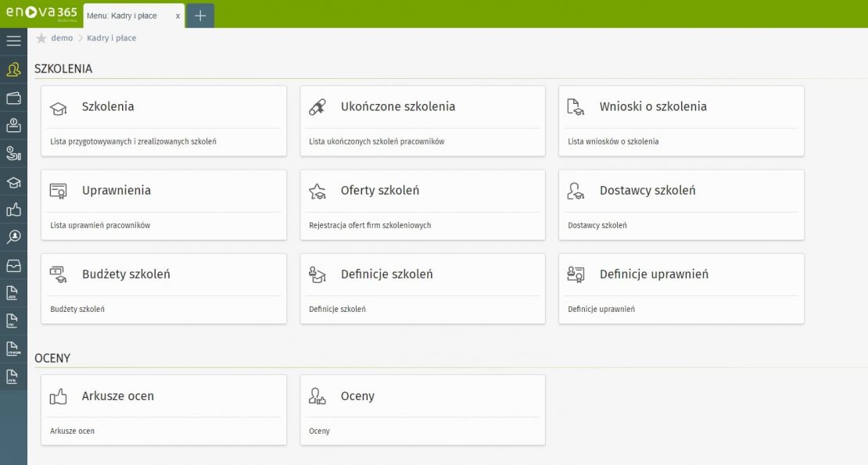Screen dimensions: 868x465
Task: Click the inbox tray sidebar icon
Action: 13,266
